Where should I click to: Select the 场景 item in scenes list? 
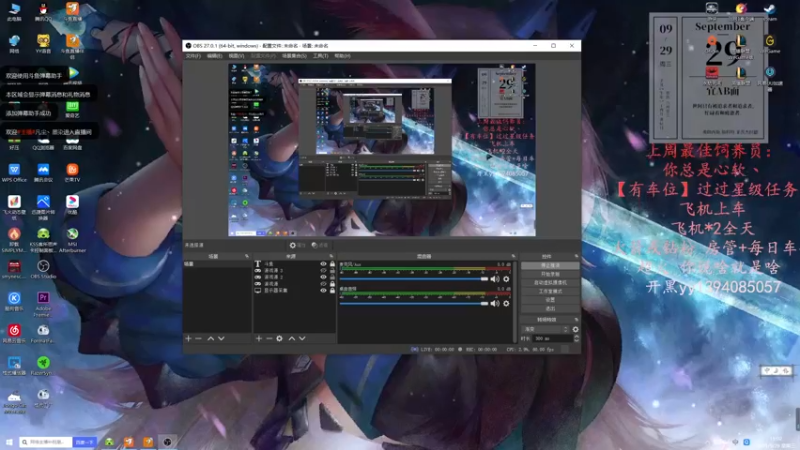(x=217, y=264)
